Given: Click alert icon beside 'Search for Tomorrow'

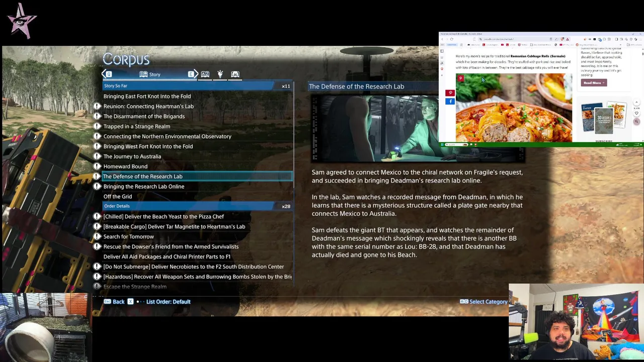Looking at the screenshot, I should coord(97,237).
